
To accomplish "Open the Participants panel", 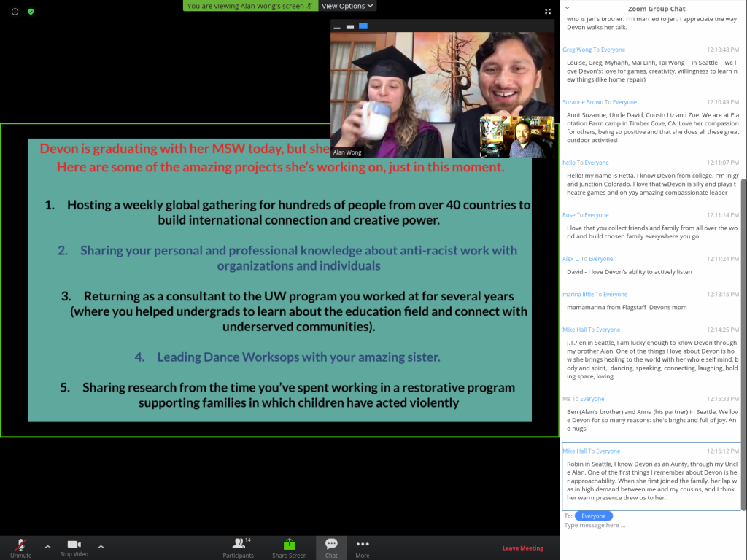I will click(x=238, y=547).
